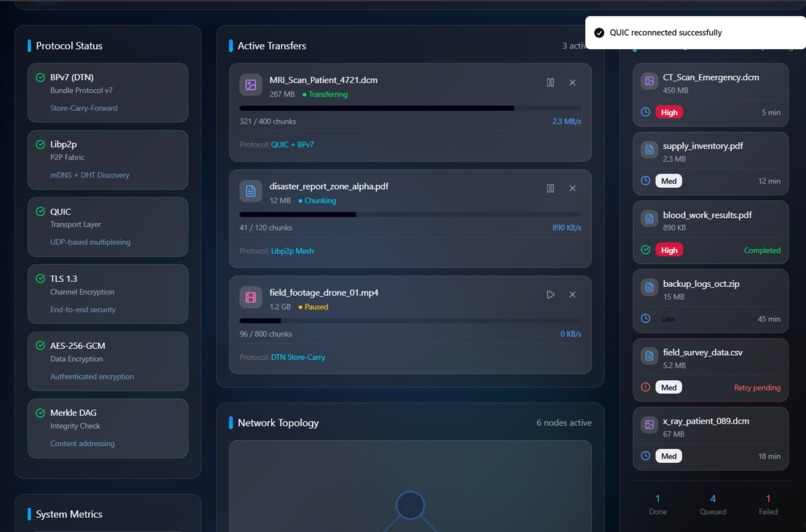This screenshot has height=532, width=806.
Task: Click the CT_Scan_Emergency.dcm file icon
Action: coord(649,81)
